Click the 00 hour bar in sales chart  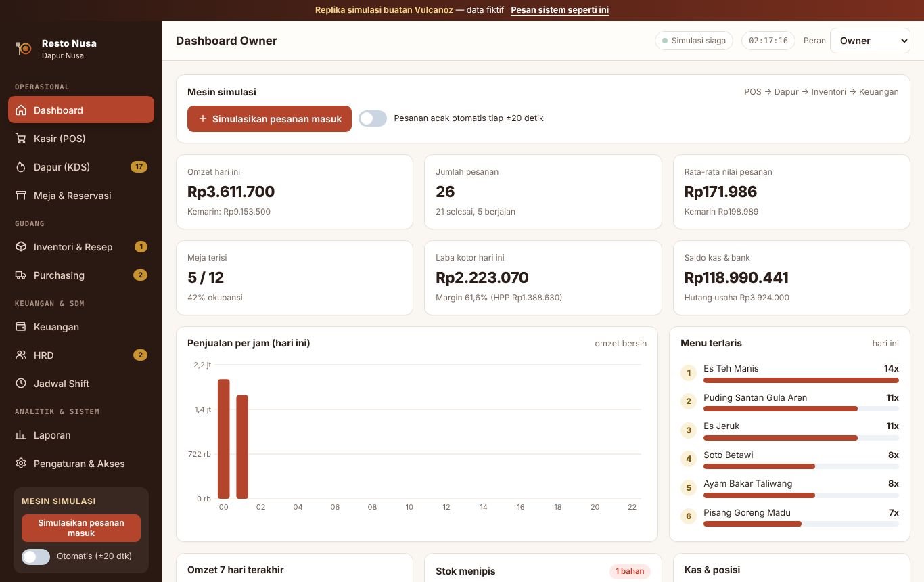click(x=224, y=439)
